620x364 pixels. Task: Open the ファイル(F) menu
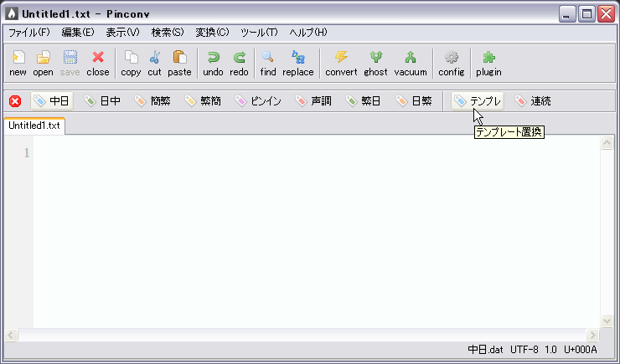pos(29,33)
